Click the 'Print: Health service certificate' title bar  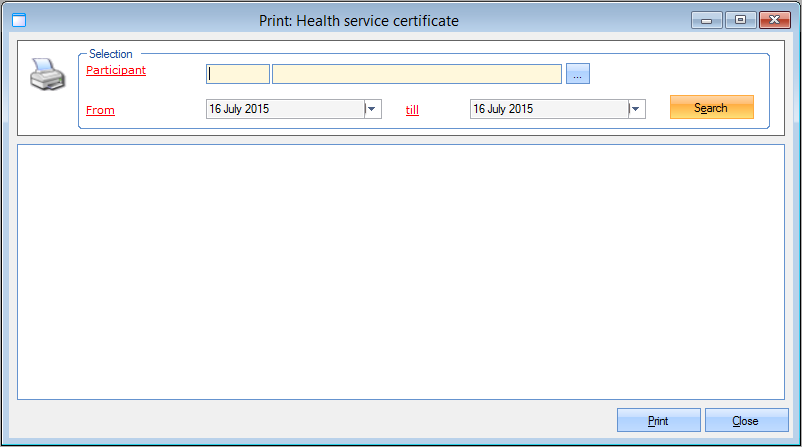click(358, 20)
